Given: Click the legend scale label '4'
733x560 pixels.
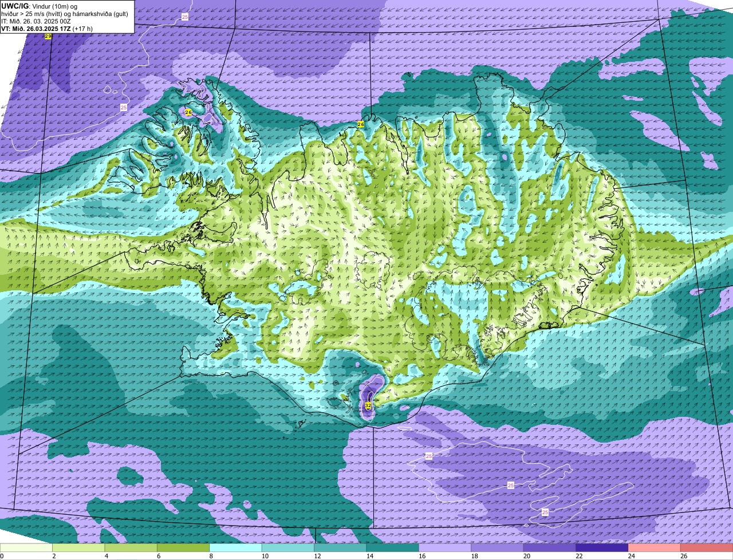Looking at the screenshot, I should (x=106, y=556).
